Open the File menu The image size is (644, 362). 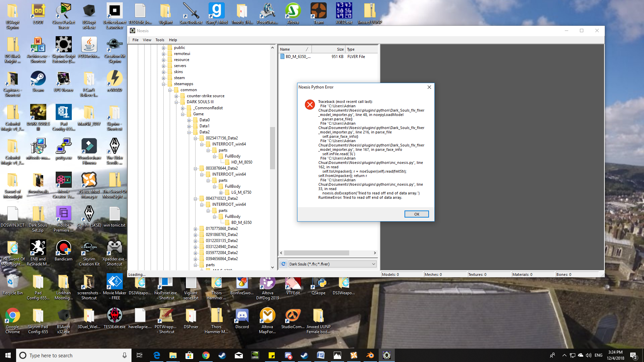pyautogui.click(x=135, y=40)
